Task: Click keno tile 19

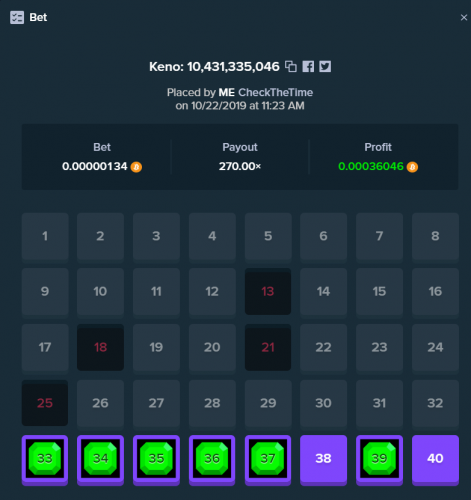Action: coord(156,348)
